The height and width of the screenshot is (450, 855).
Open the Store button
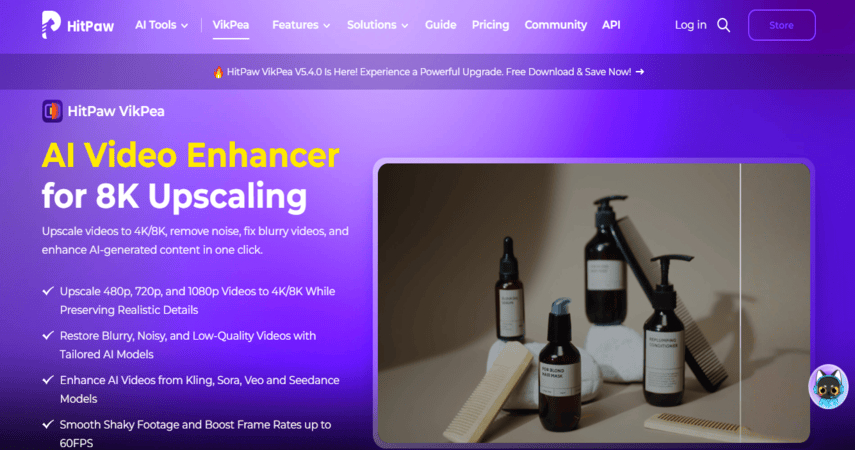pyautogui.click(x=781, y=25)
